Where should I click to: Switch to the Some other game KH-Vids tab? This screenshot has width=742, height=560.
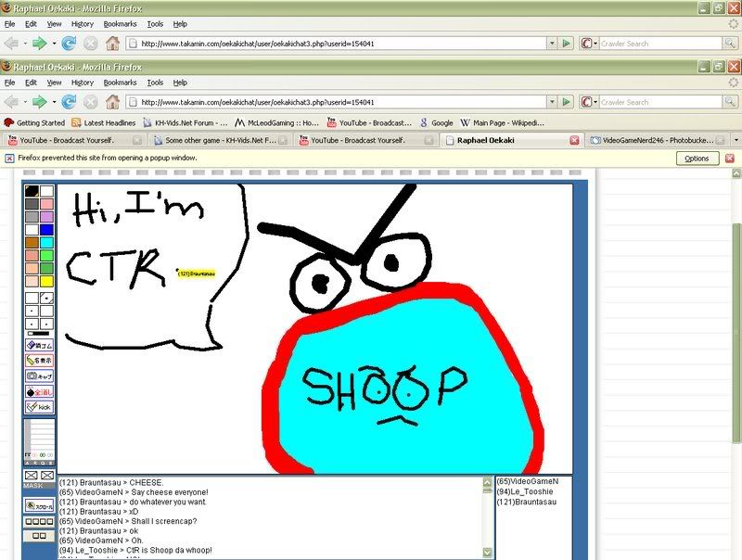(218, 140)
